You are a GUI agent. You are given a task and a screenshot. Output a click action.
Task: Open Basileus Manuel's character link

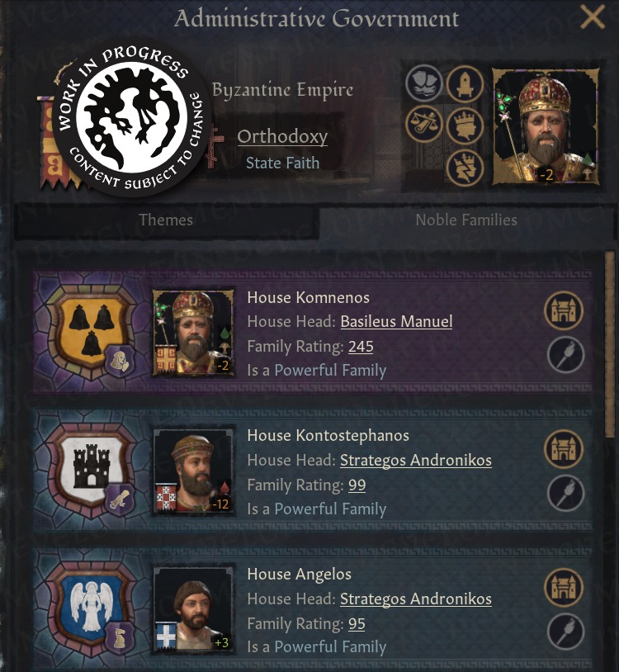[x=397, y=321]
